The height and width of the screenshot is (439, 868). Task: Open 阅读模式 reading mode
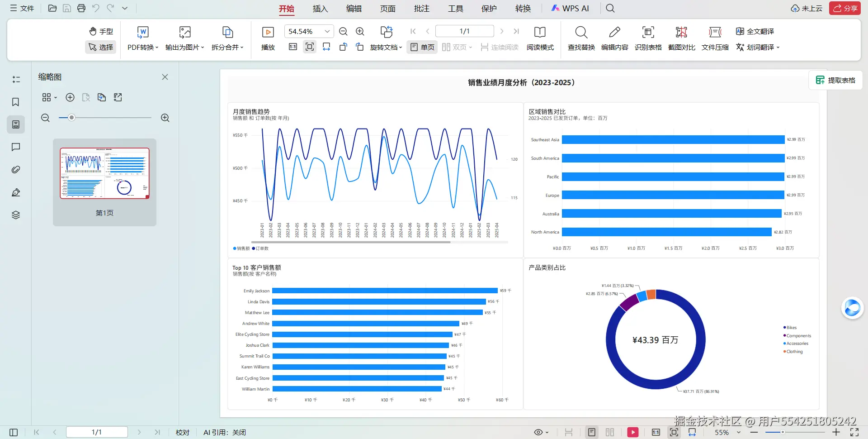pyautogui.click(x=540, y=38)
